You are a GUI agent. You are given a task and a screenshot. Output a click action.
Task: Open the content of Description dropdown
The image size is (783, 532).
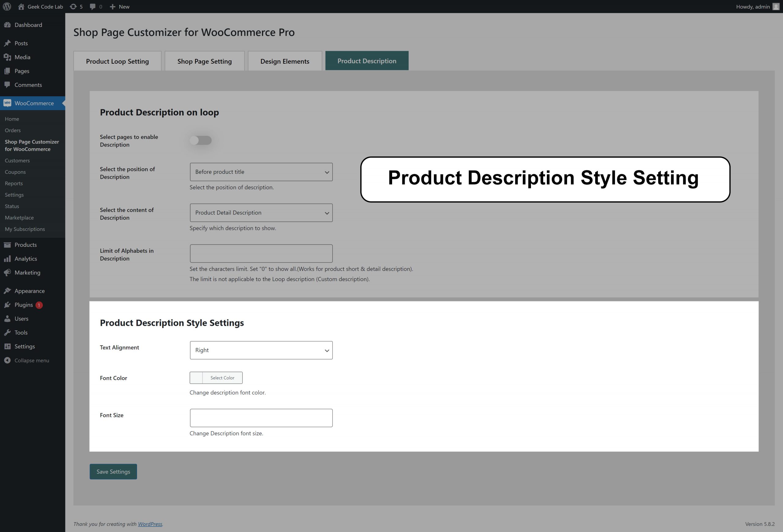[x=261, y=213]
